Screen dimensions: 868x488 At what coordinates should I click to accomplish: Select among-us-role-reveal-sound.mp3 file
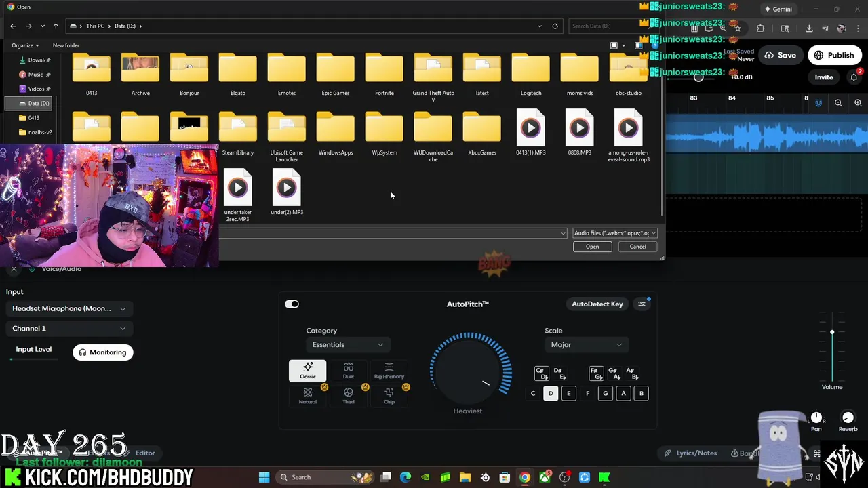(x=628, y=136)
